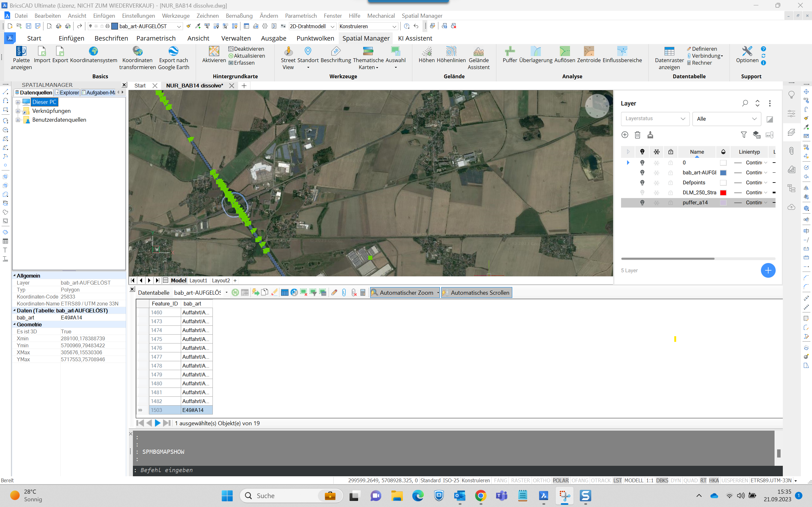Toggle POLAR mode in the status bar
The height and width of the screenshot is (507, 812).
pyautogui.click(x=560, y=480)
